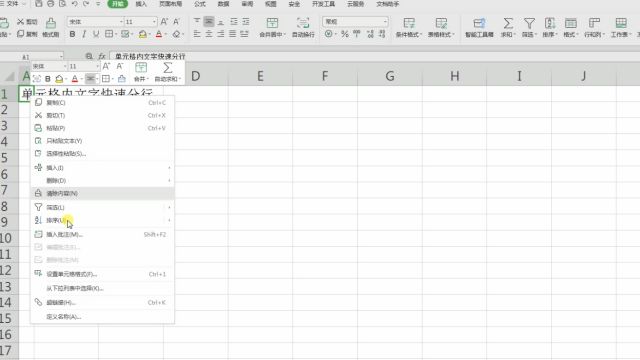
Task: Click the Auto Wrap Text icon
Action: [x=303, y=23]
